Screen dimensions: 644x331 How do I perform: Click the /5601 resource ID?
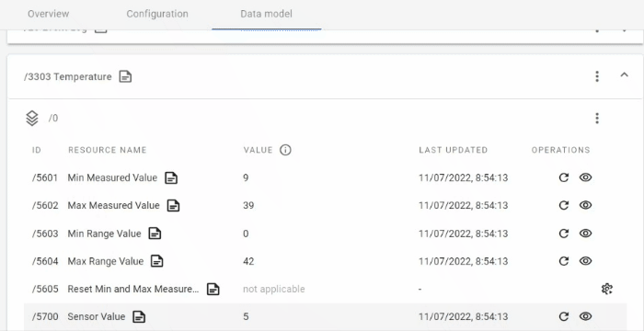point(45,177)
